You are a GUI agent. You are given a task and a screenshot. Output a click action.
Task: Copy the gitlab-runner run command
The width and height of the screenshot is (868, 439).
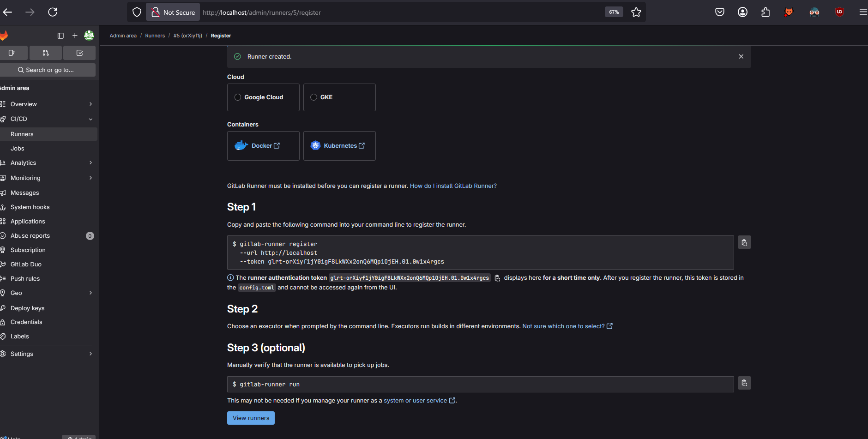point(744,383)
